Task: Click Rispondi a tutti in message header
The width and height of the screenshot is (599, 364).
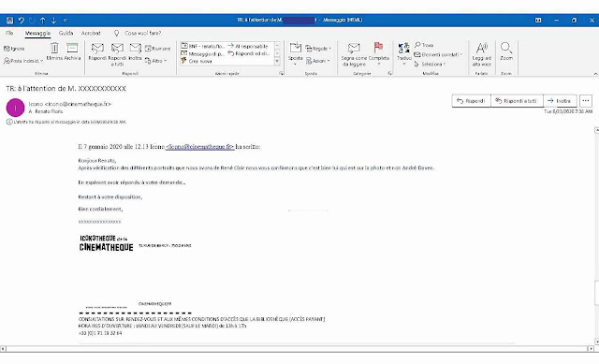Action: pyautogui.click(x=517, y=101)
